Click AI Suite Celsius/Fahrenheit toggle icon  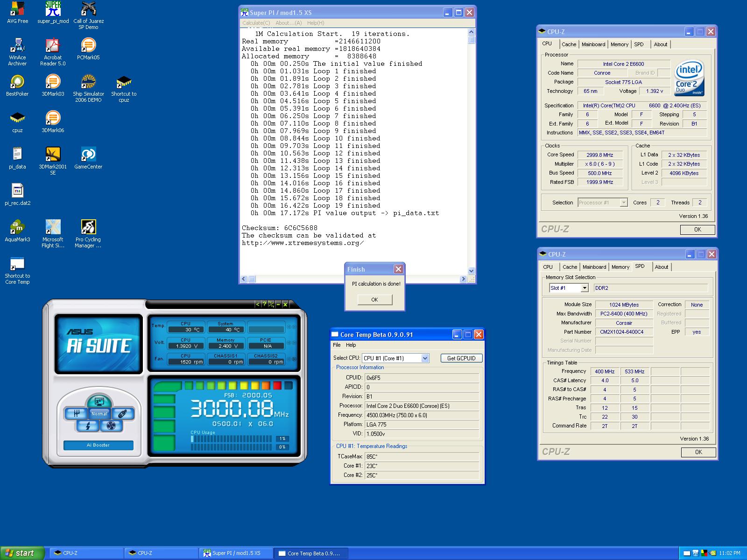[271, 304]
